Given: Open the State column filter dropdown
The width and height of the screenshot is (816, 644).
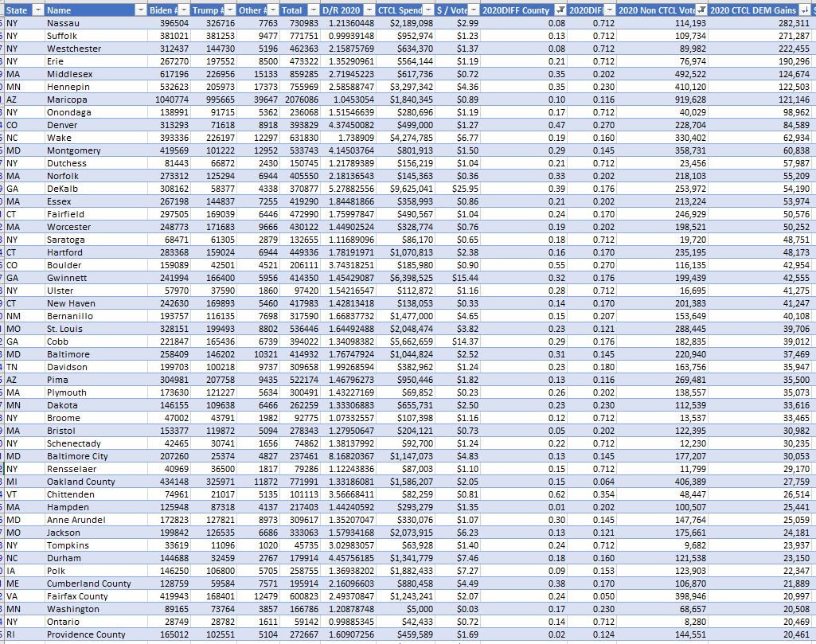Looking at the screenshot, I should point(38,10).
